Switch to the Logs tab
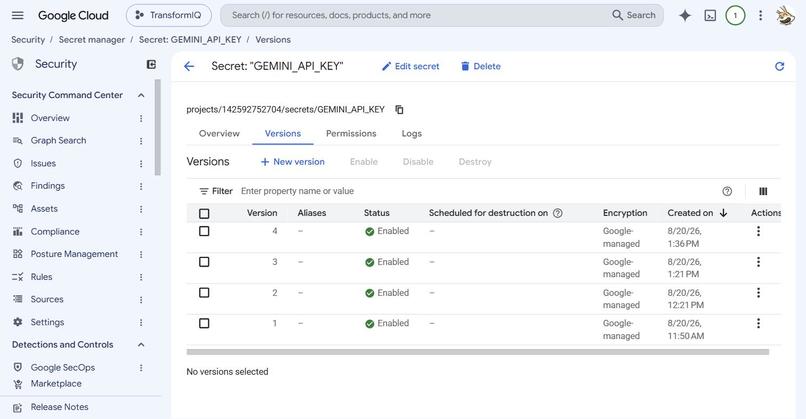Image resolution: width=806 pixels, height=419 pixels. pos(412,134)
